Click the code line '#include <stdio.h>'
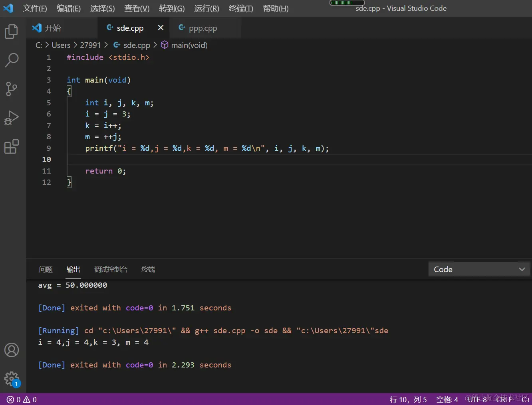 108,57
